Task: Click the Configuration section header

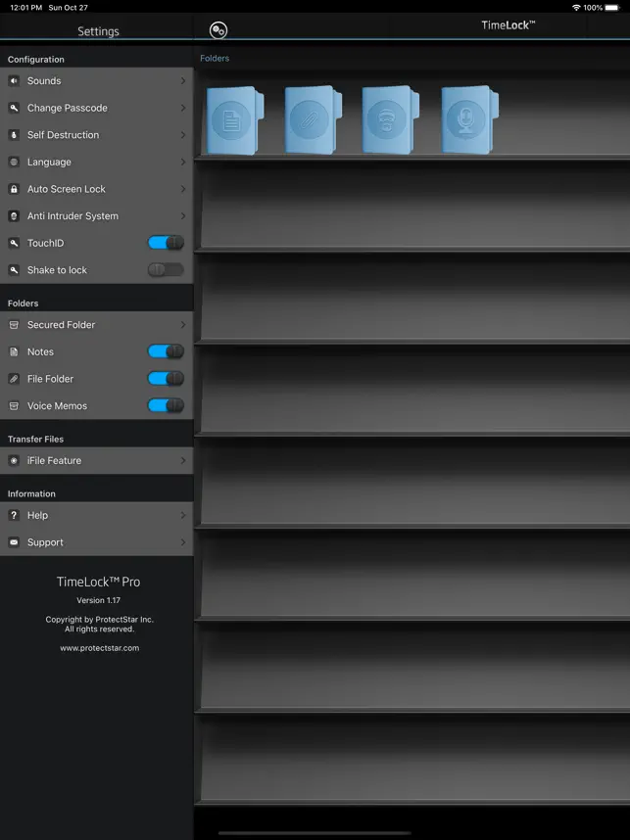Action: click(x=36, y=60)
